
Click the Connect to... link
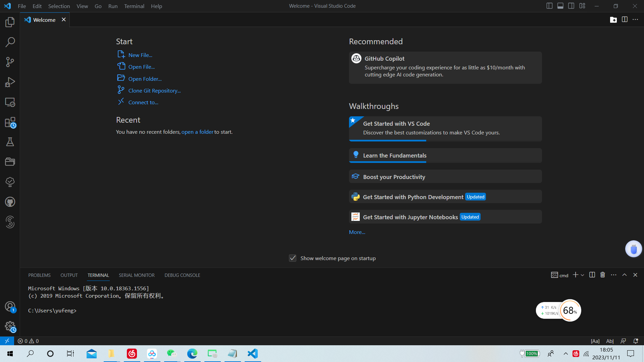pos(143,102)
